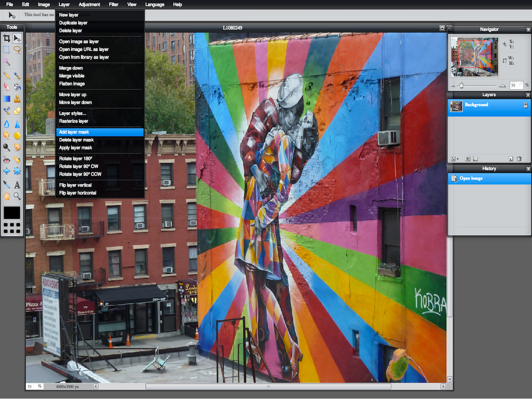Select the Hand pan tool

7,196
